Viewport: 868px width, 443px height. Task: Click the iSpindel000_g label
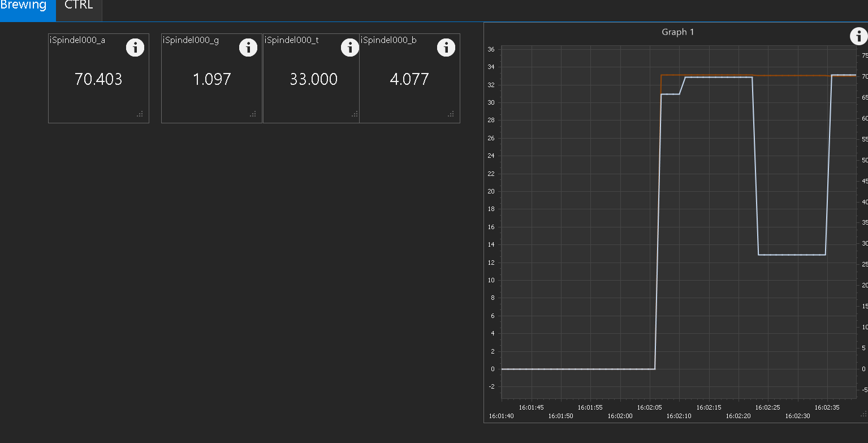coord(191,40)
